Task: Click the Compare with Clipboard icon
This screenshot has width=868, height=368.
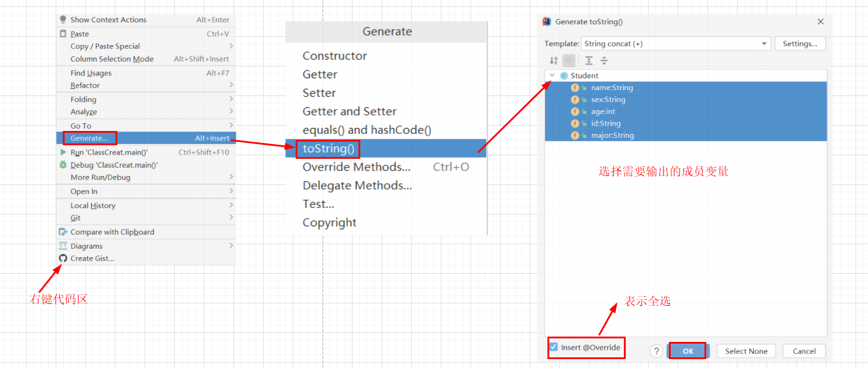Action: 63,232
